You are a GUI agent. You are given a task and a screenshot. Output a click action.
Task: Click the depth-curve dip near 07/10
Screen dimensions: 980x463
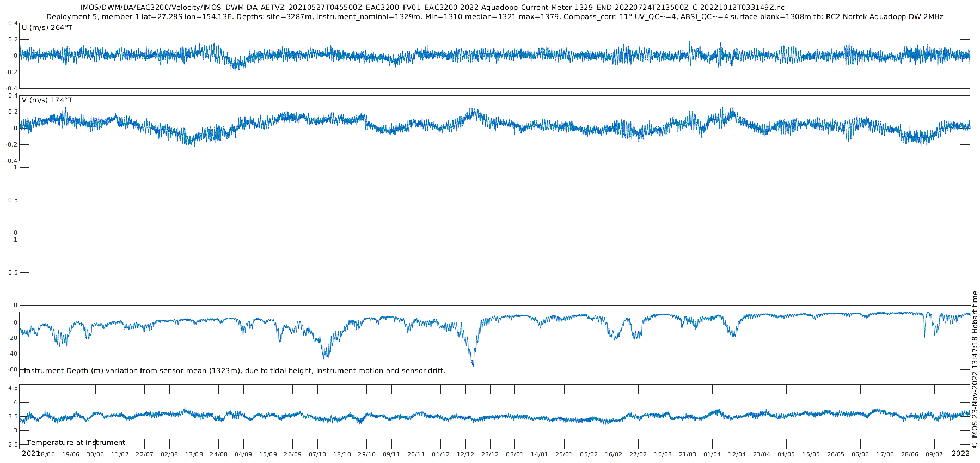325,355
